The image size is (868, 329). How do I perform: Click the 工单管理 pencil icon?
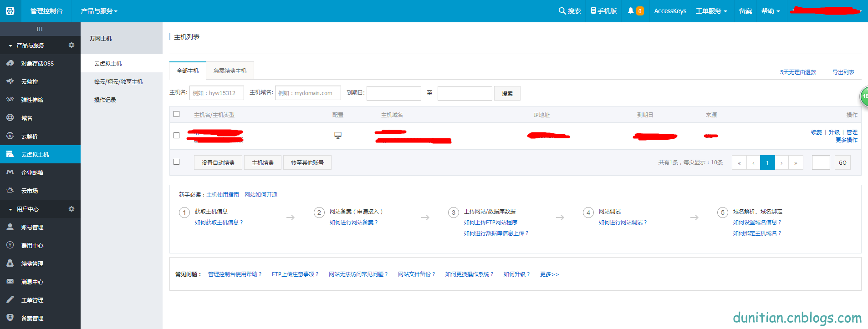(x=10, y=299)
